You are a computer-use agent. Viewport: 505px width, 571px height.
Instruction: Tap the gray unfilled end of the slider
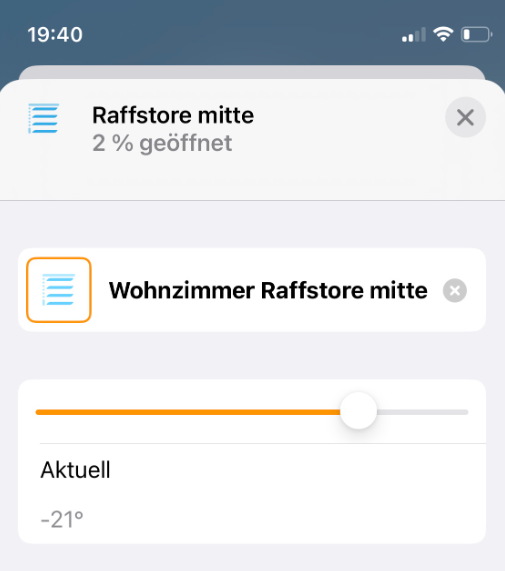(x=422, y=412)
